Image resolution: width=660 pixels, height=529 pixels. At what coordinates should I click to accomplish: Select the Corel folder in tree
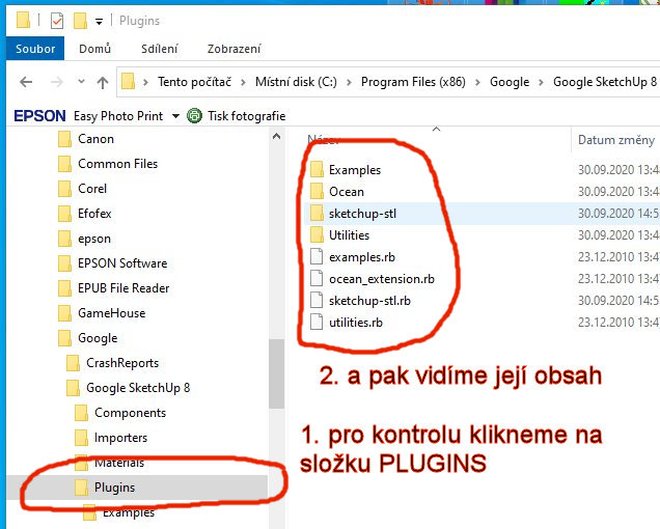coord(92,189)
